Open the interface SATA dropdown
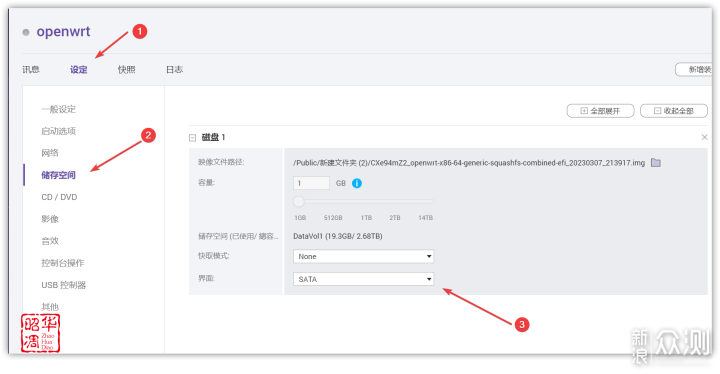This screenshot has height=374, width=720. click(363, 279)
